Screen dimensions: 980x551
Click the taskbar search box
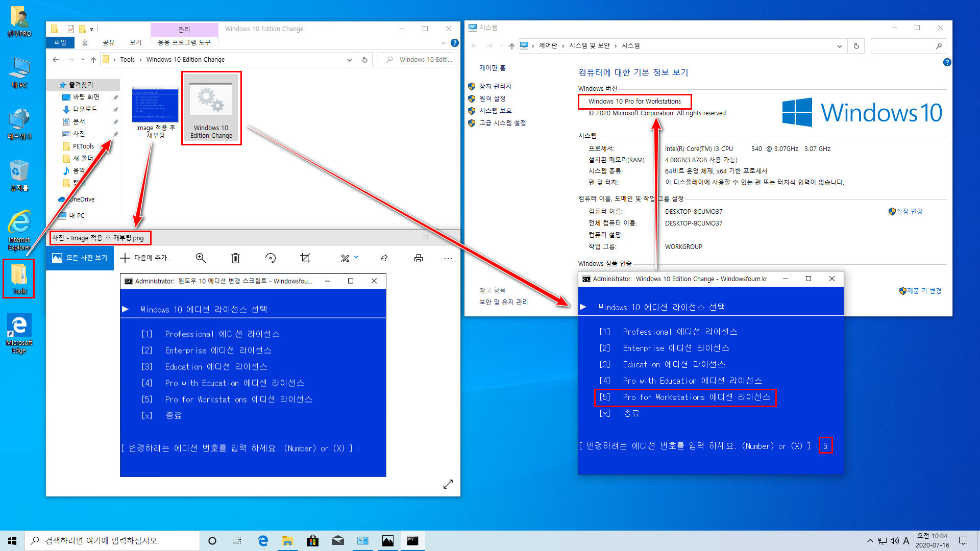112,541
